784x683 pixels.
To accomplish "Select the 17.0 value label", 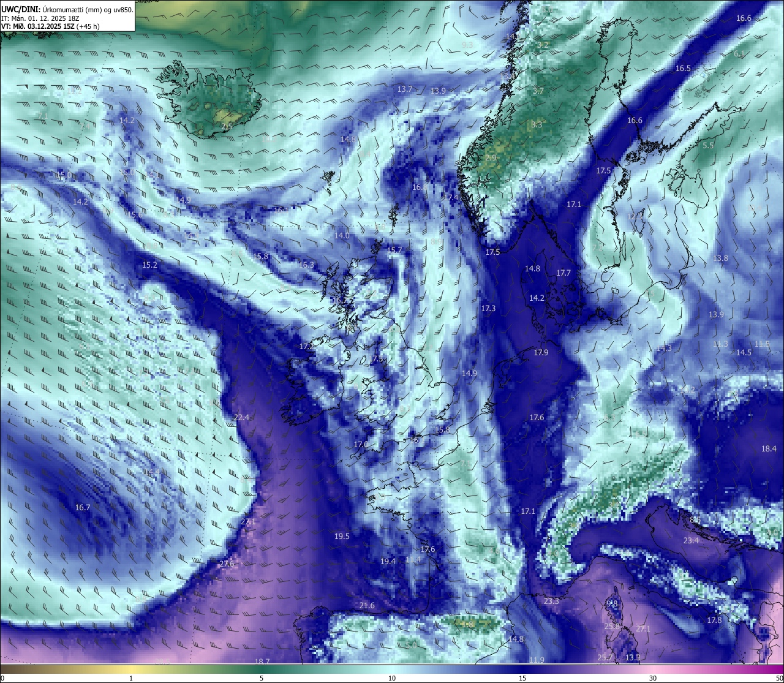I will pos(361,444).
